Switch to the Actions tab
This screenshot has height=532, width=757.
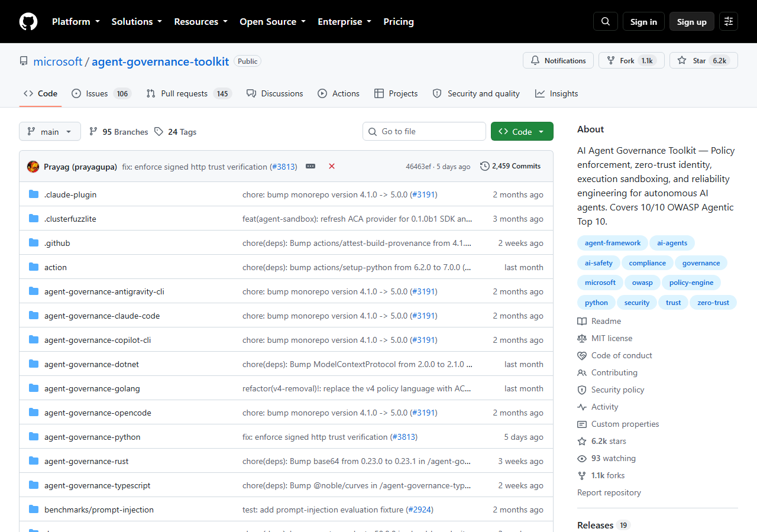[x=338, y=93]
